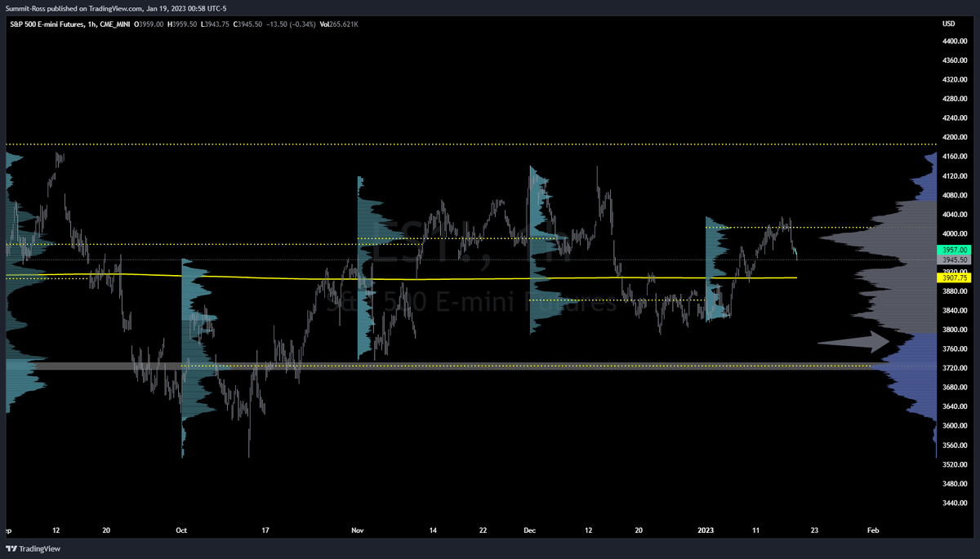Click the 4080.00 price axis label
Image resolution: width=980 pixels, height=559 pixels.
pos(954,196)
